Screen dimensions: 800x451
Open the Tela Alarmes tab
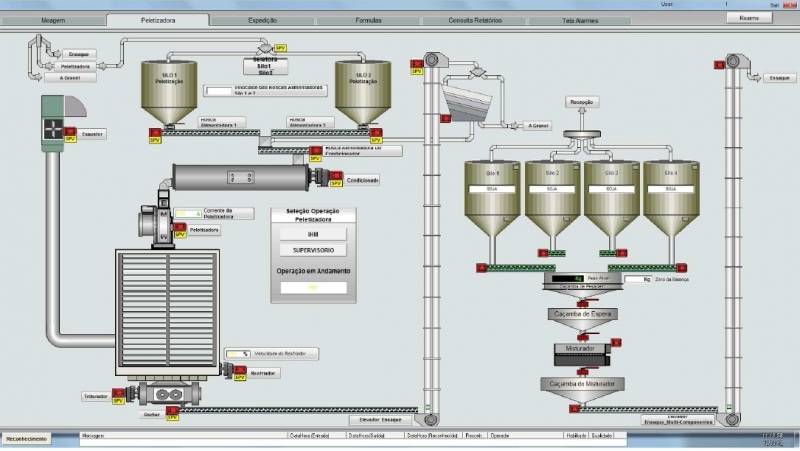580,20
